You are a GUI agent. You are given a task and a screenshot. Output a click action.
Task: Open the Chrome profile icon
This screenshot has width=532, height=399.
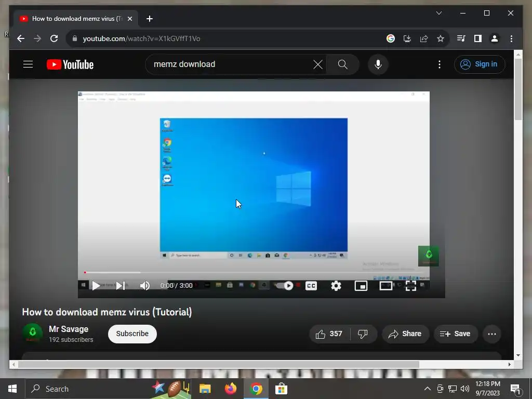coord(495,38)
